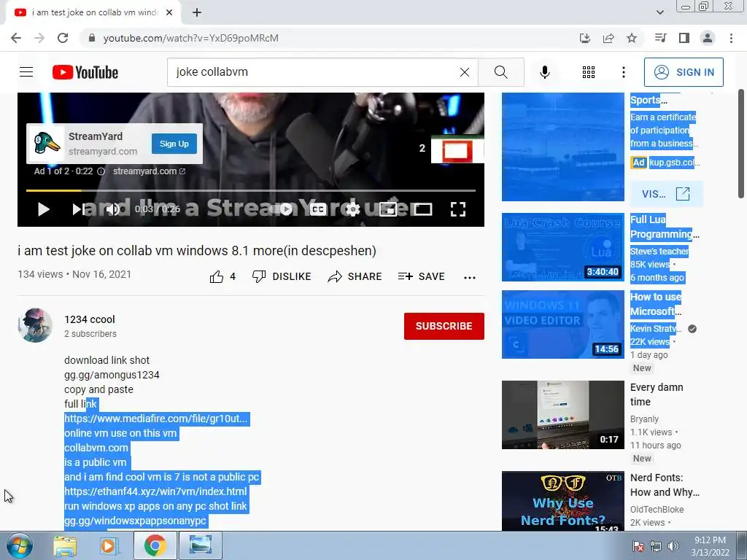Open mediafire.com link in description
747x560 pixels.
click(x=156, y=419)
